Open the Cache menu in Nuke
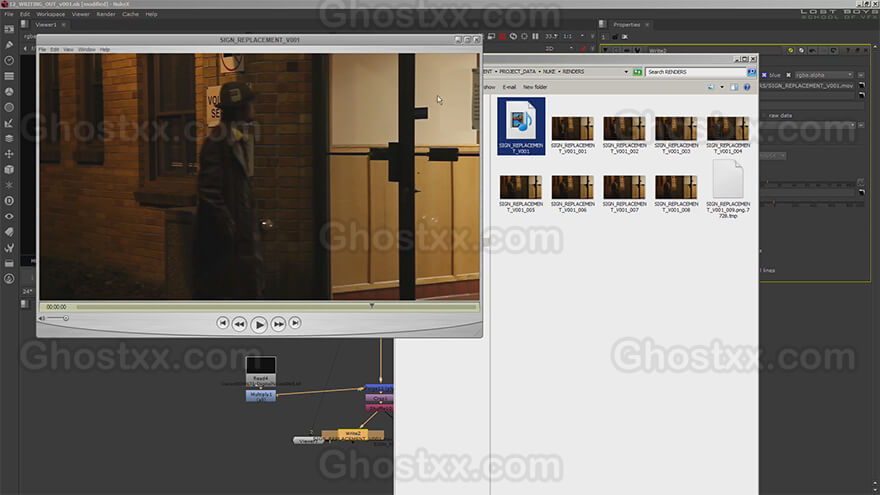 (130, 14)
